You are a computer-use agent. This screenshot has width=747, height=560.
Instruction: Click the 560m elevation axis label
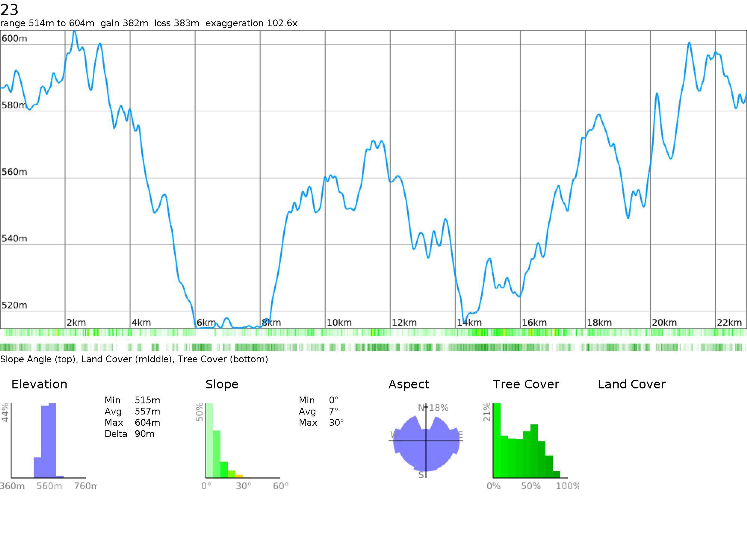[14, 172]
